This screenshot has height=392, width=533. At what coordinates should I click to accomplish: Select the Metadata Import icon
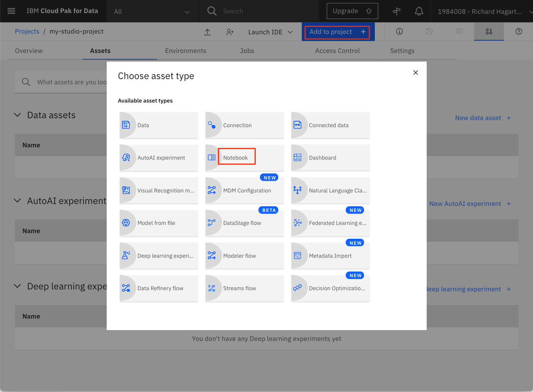click(298, 255)
